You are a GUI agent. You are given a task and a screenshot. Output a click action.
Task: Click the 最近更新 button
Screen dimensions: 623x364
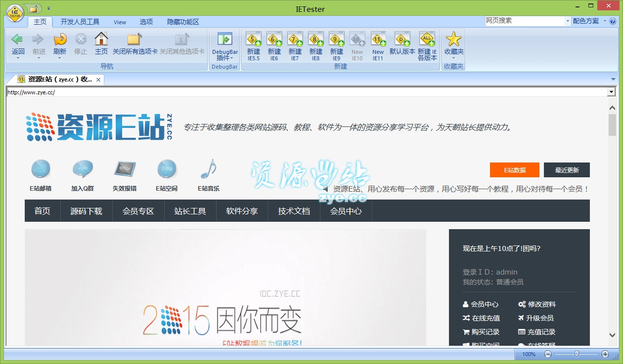pyautogui.click(x=567, y=170)
